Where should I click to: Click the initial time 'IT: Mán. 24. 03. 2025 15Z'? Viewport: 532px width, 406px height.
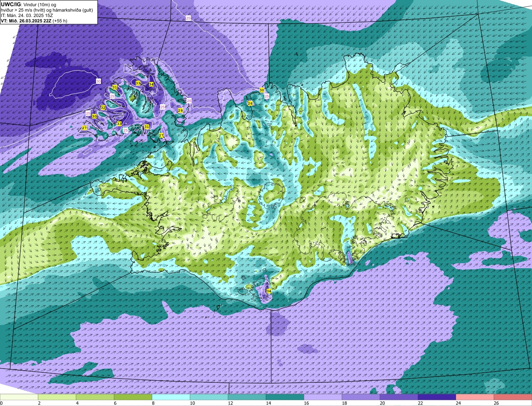click(x=27, y=15)
